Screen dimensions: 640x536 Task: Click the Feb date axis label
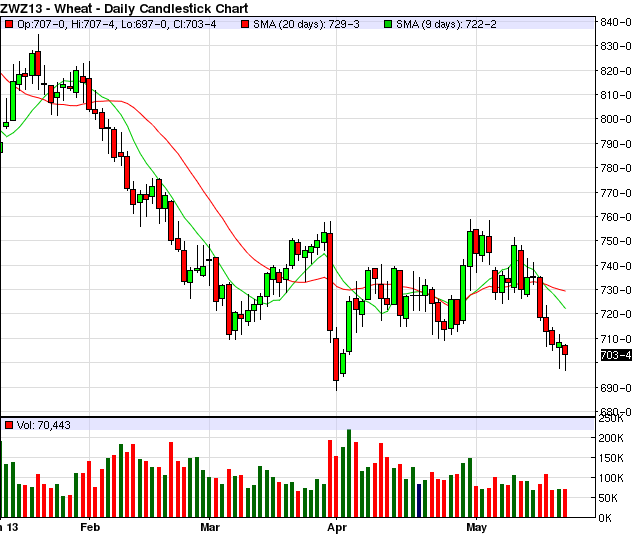90,527
